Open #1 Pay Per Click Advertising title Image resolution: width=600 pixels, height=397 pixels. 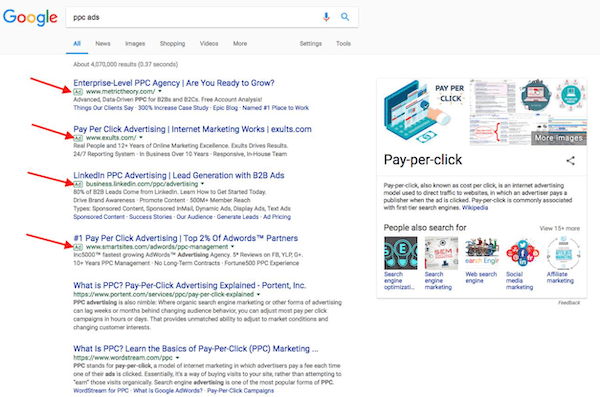click(186, 238)
